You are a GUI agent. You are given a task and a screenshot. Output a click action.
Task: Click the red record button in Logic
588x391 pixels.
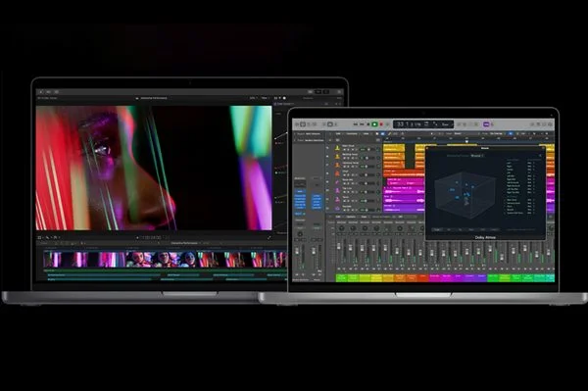tap(381, 124)
